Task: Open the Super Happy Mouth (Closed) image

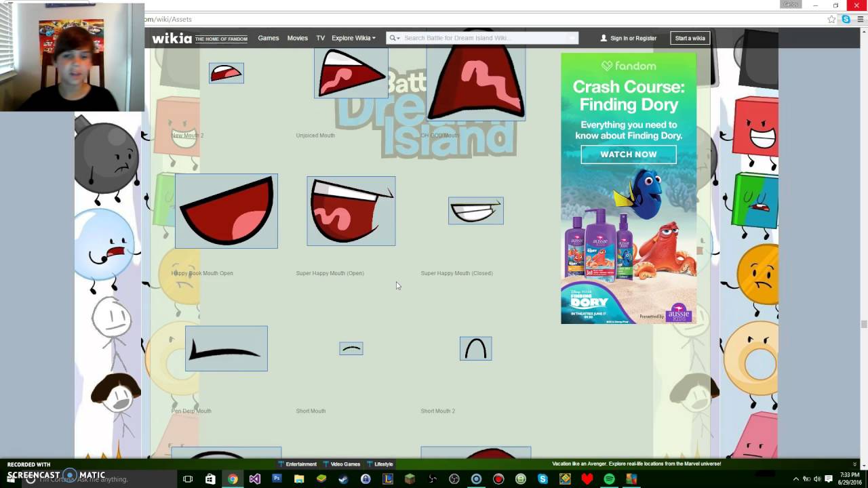Action: (476, 211)
